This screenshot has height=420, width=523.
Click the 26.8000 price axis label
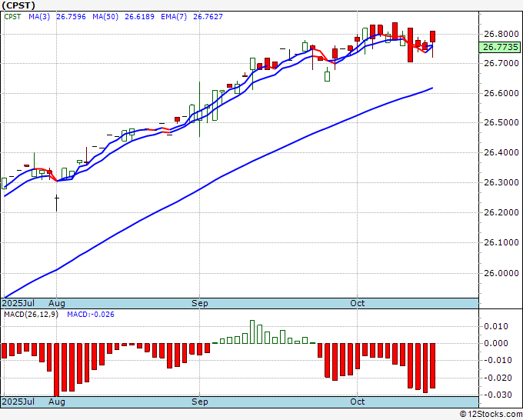(501, 34)
